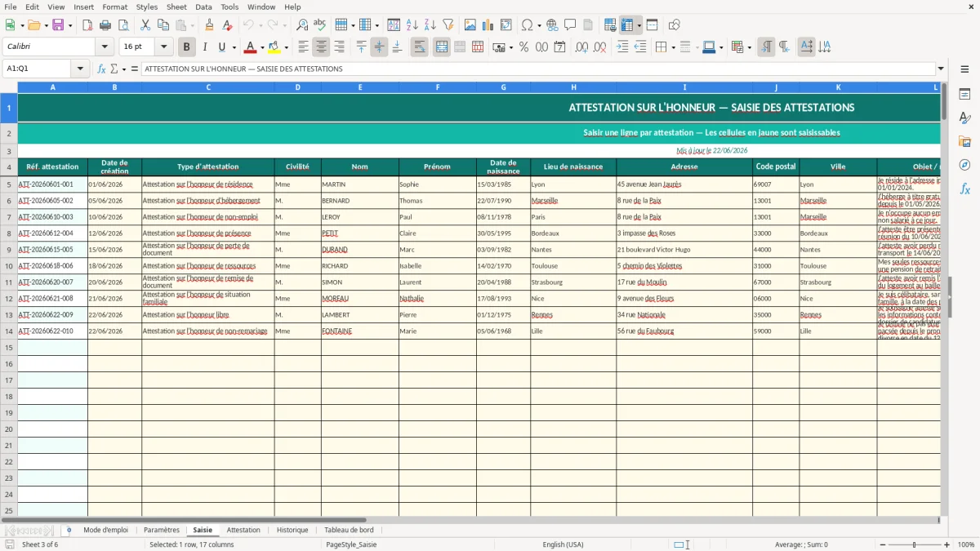Screen dimensions: 980x551
Task: Toggle Center Horizontally alignment
Action: pyautogui.click(x=321, y=47)
